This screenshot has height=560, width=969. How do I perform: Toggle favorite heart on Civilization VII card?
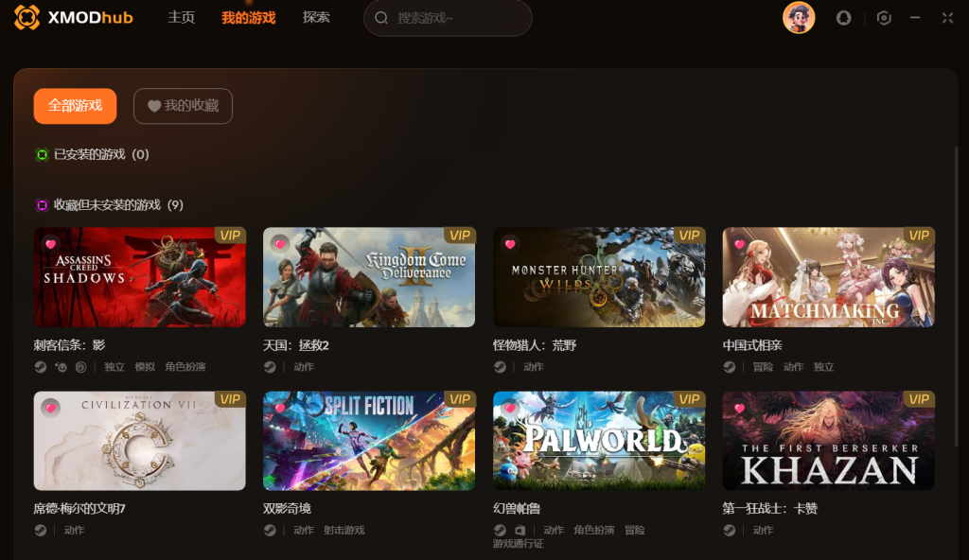pos(51,408)
